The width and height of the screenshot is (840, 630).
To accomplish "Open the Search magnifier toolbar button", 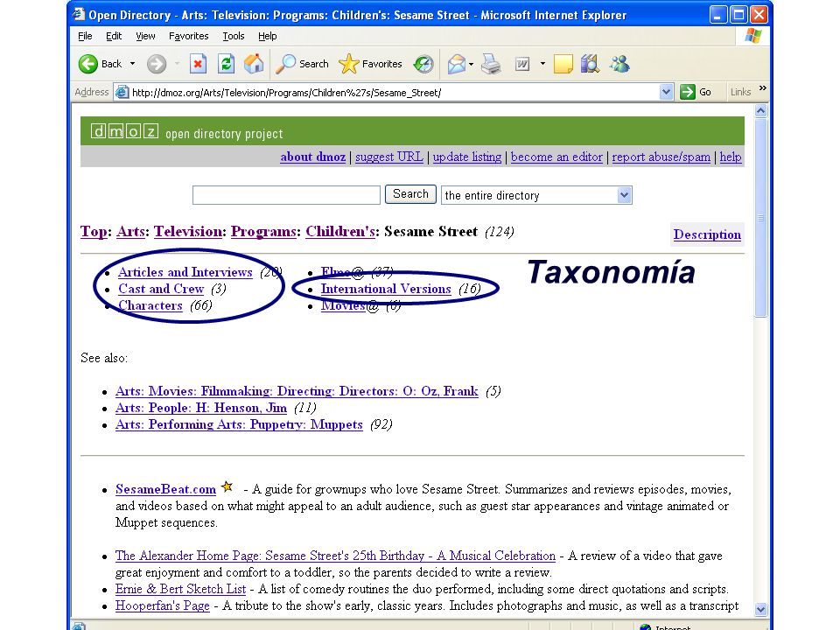I will click(302, 64).
